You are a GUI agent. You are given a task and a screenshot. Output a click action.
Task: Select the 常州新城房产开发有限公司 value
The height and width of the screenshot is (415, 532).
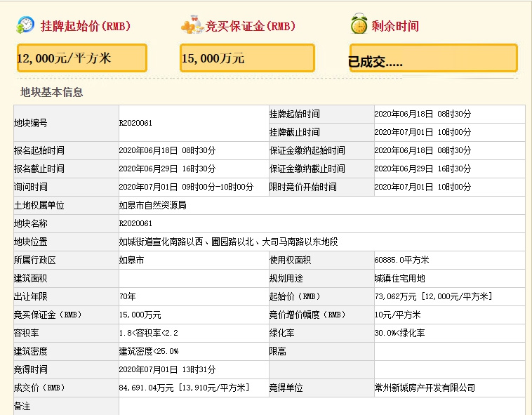click(x=425, y=388)
